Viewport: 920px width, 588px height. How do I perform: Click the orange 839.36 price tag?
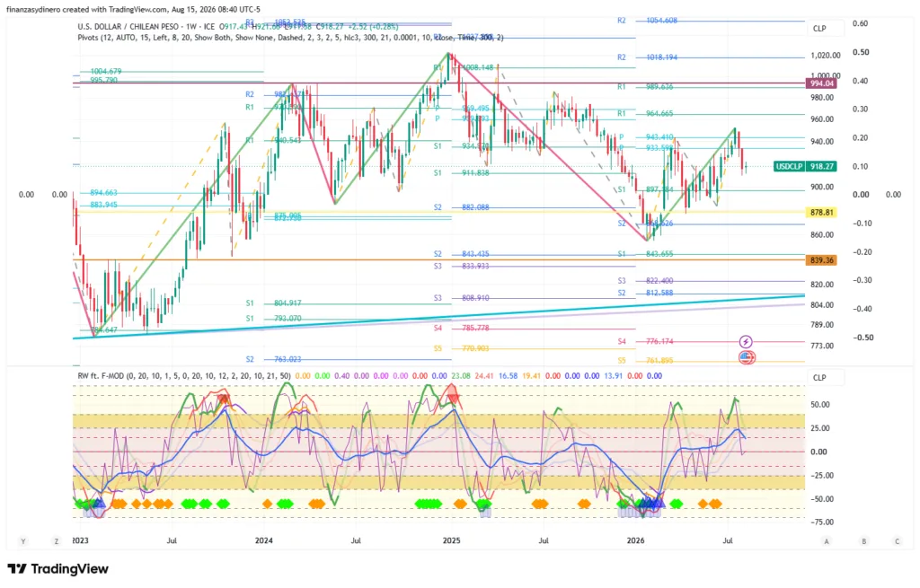[x=821, y=259]
